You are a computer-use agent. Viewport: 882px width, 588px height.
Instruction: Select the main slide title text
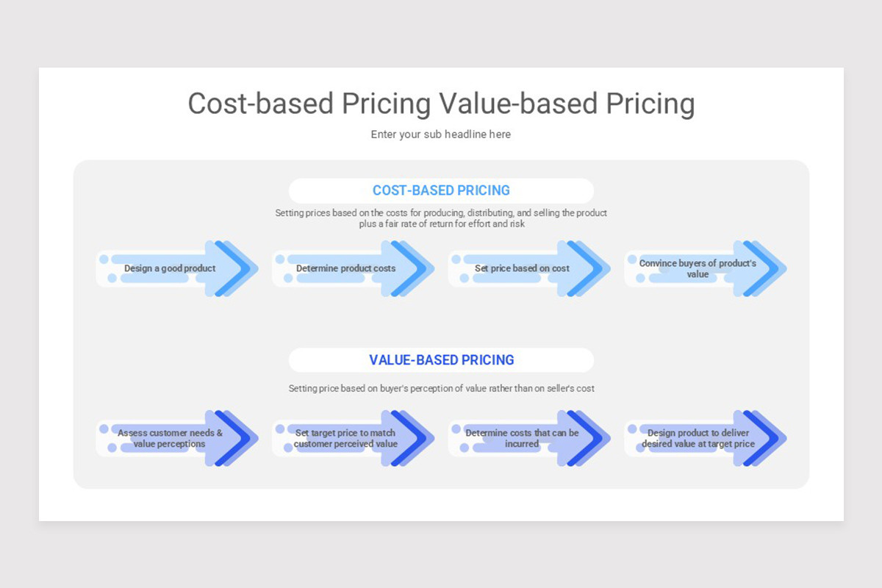(441, 104)
